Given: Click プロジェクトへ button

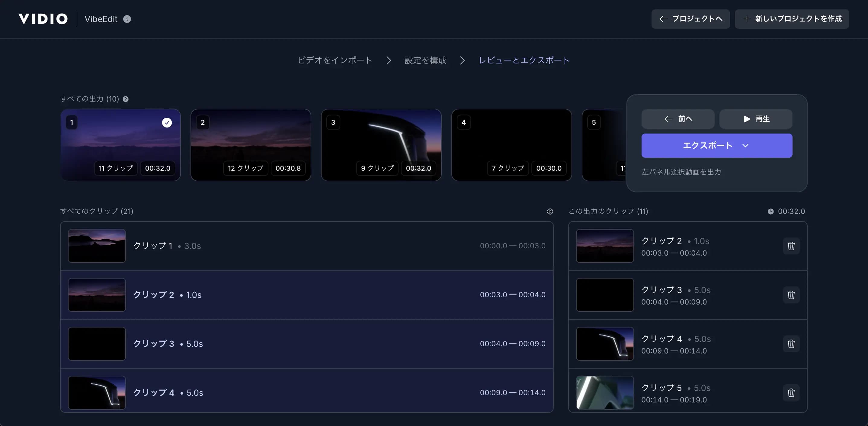Looking at the screenshot, I should tap(690, 19).
